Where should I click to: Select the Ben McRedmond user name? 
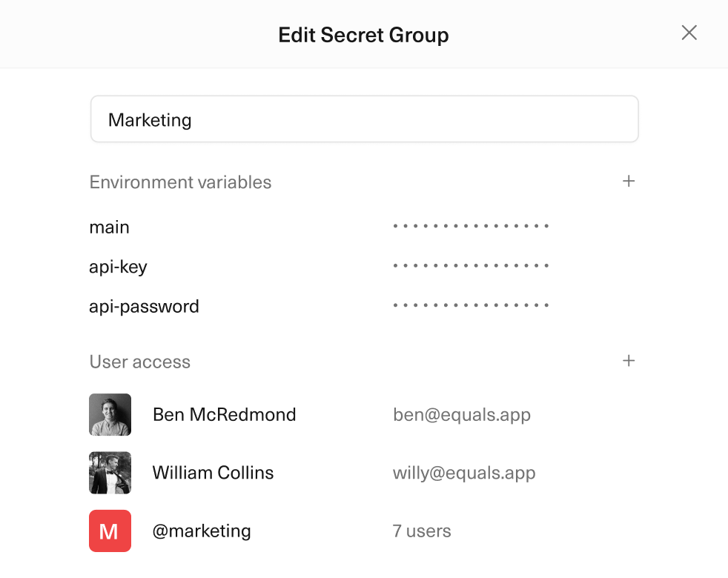point(224,414)
